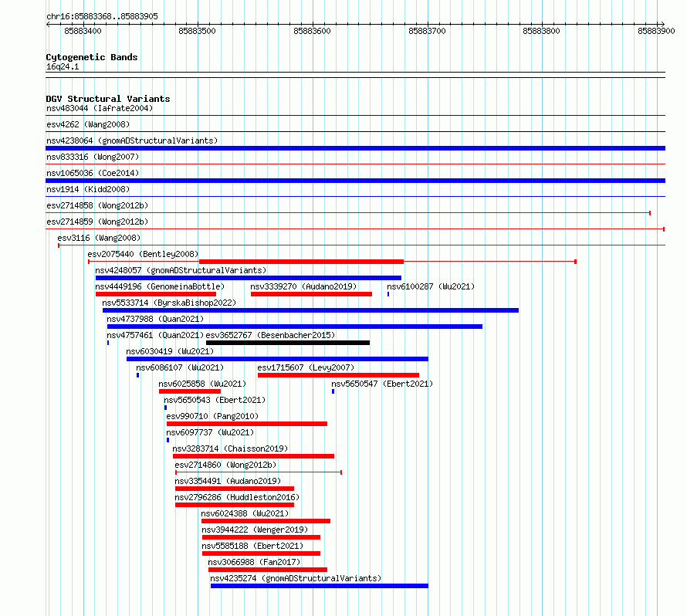Click the nsv4248057 (gnomADStructuralVariants) label

coord(181,270)
